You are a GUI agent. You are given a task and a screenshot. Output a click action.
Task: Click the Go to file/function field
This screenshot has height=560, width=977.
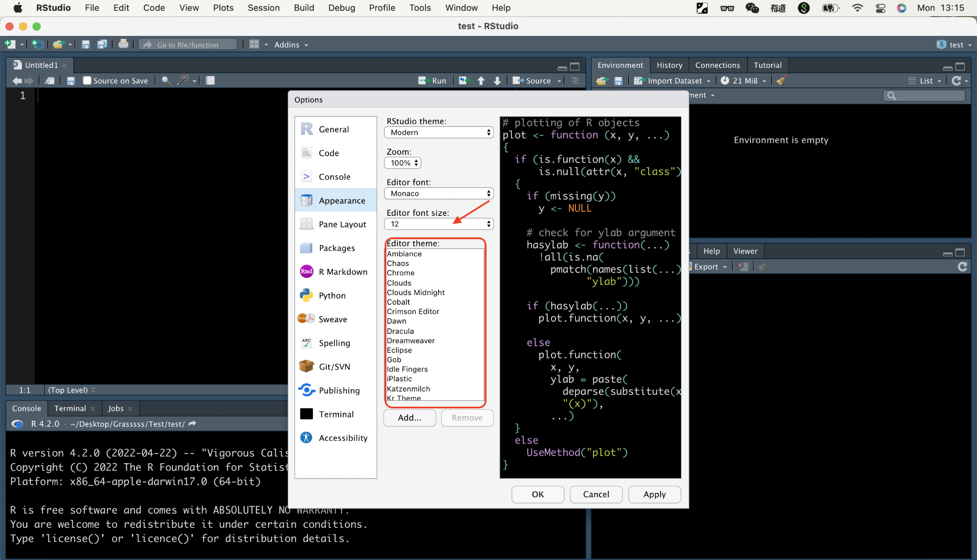(x=188, y=44)
